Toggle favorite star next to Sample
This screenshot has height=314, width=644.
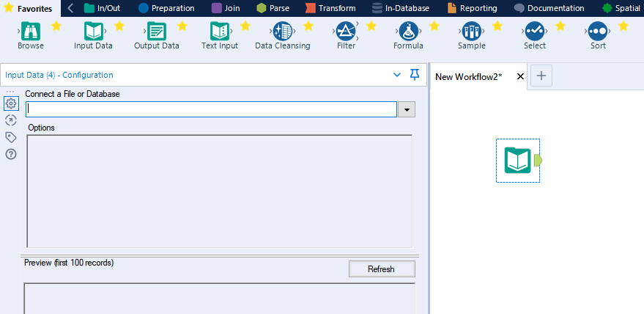point(497,26)
